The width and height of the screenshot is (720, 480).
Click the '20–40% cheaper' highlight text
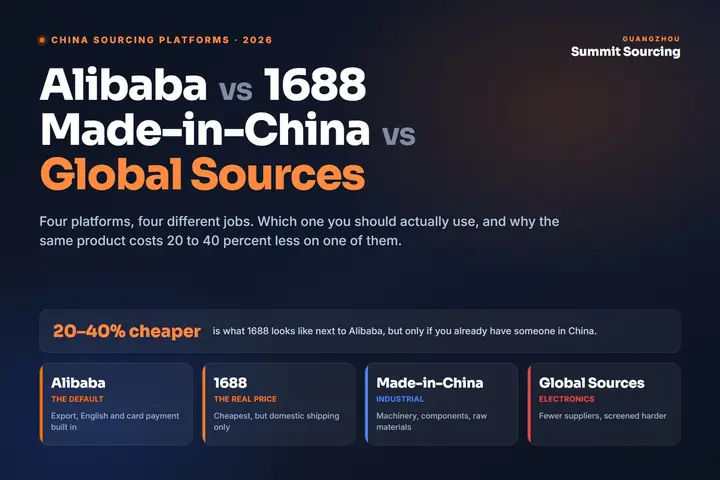click(127, 331)
